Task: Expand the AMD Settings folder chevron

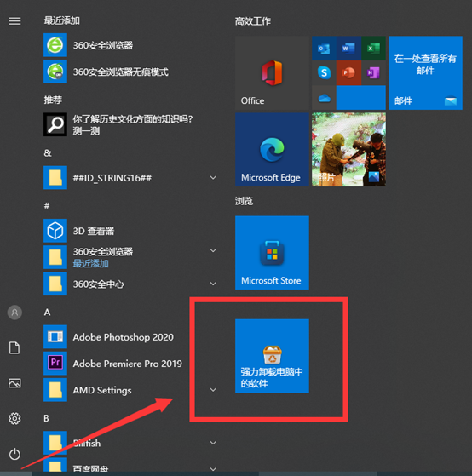Action: (x=213, y=390)
